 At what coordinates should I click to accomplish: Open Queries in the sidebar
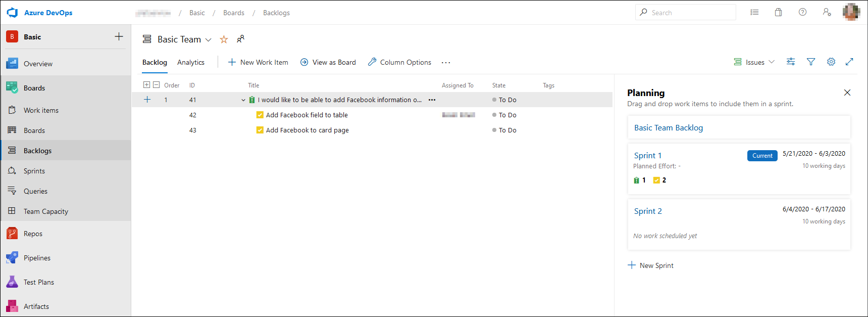pos(35,191)
